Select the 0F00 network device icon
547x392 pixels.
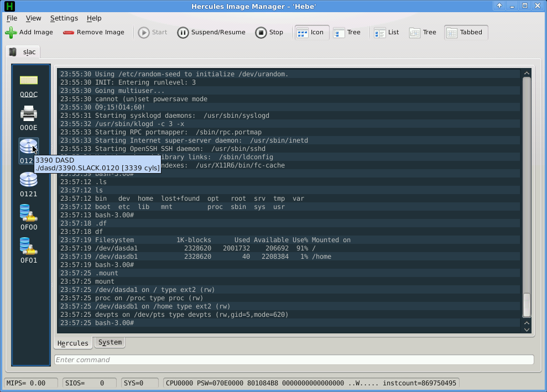(29, 217)
